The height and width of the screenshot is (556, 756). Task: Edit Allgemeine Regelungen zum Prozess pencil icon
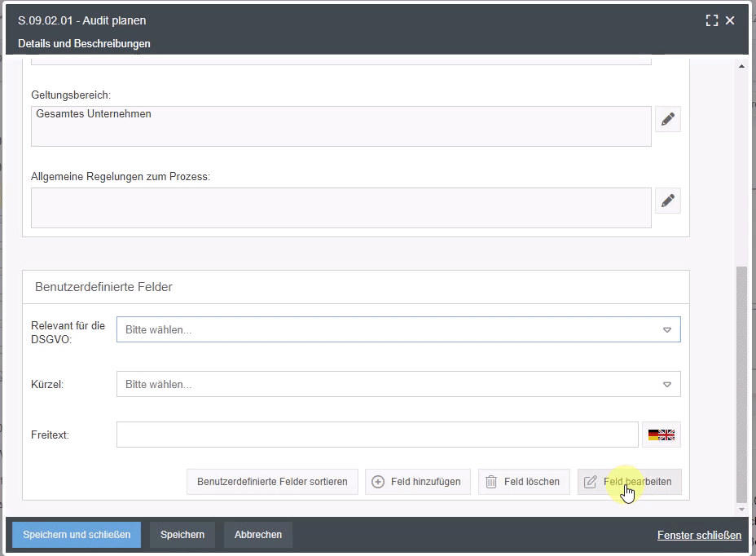(668, 201)
